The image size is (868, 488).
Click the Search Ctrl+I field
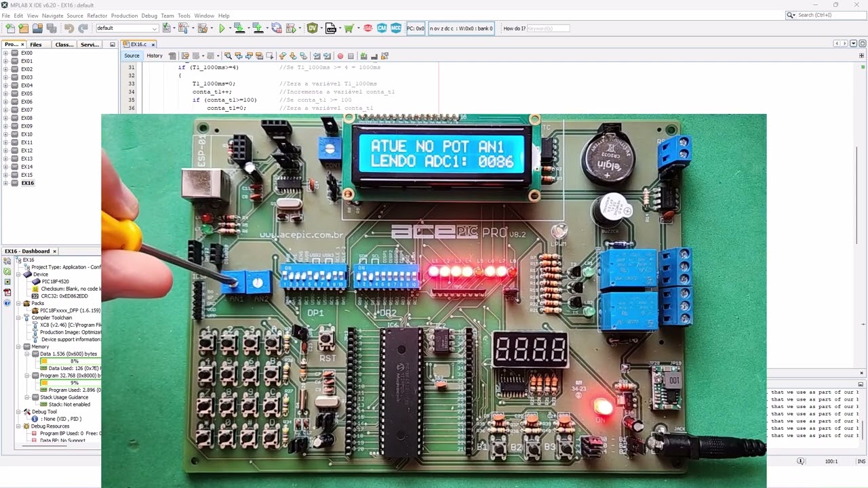825,15
